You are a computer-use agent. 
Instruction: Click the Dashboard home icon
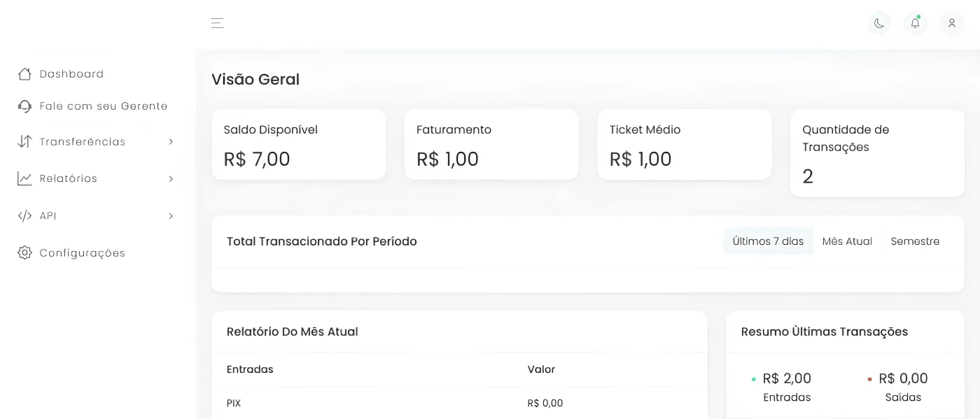[x=24, y=73]
